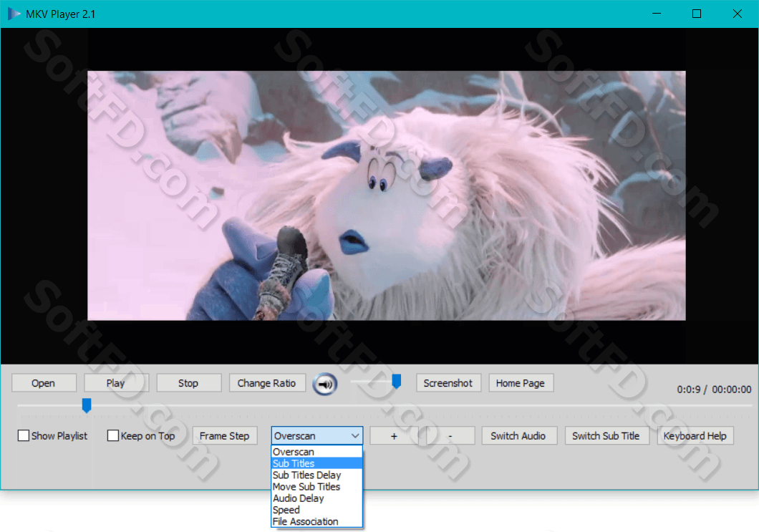Click the MKV Player app icon in title bar
This screenshot has width=759, height=532.
(x=14, y=14)
